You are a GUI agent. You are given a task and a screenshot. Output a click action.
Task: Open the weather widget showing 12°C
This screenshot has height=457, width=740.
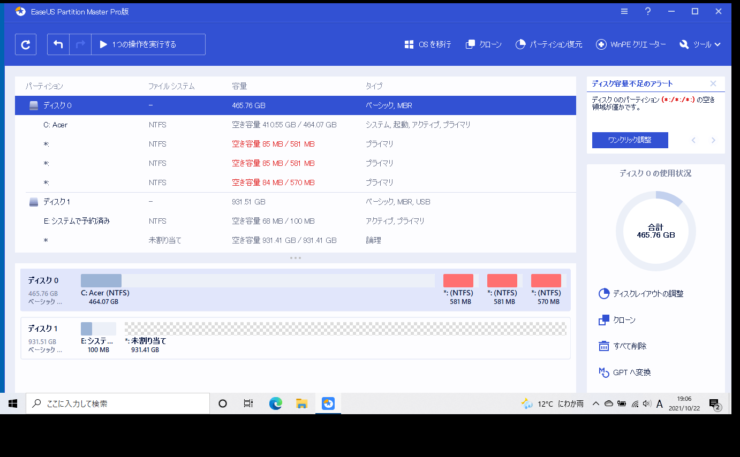[552, 404]
